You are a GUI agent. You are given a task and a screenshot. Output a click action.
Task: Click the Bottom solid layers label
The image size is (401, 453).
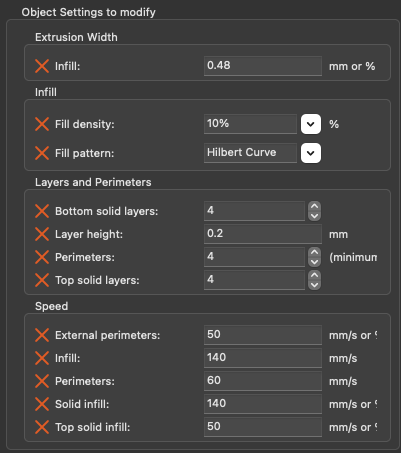(107, 211)
